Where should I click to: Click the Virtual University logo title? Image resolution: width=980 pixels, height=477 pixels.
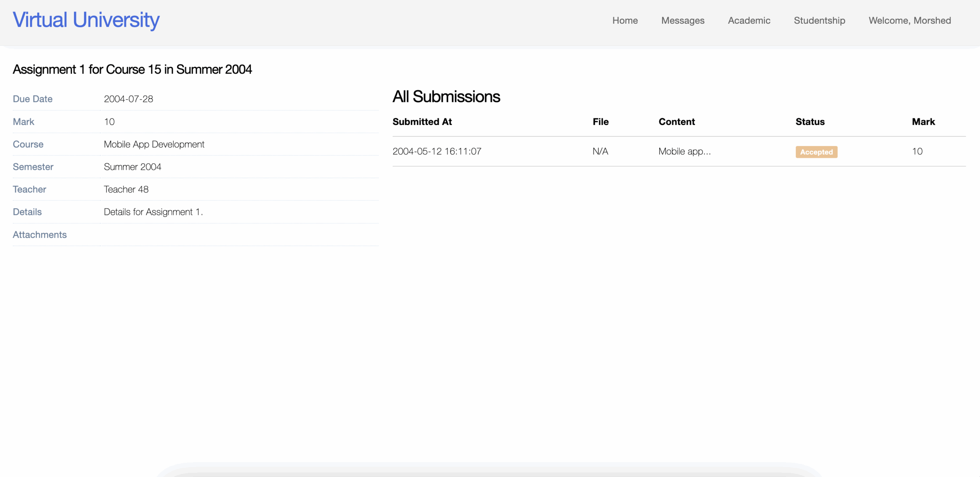click(x=86, y=20)
